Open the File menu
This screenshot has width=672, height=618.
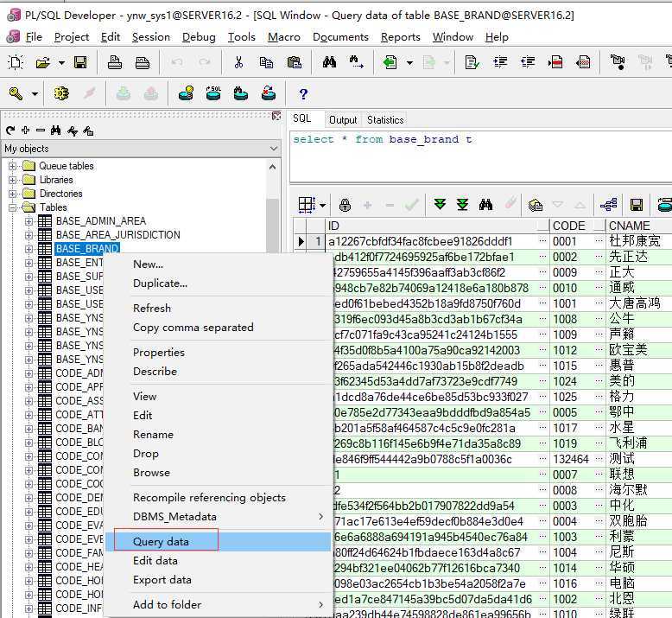click(x=34, y=37)
